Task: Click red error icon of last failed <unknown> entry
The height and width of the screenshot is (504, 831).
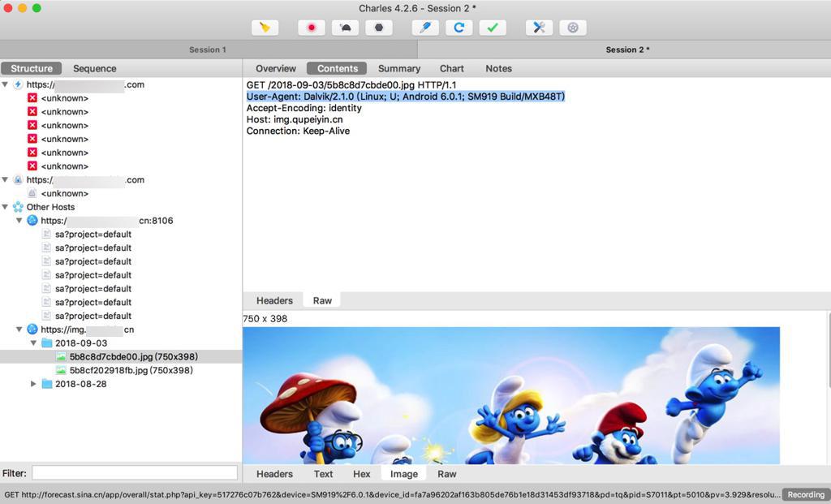Action: (x=32, y=166)
